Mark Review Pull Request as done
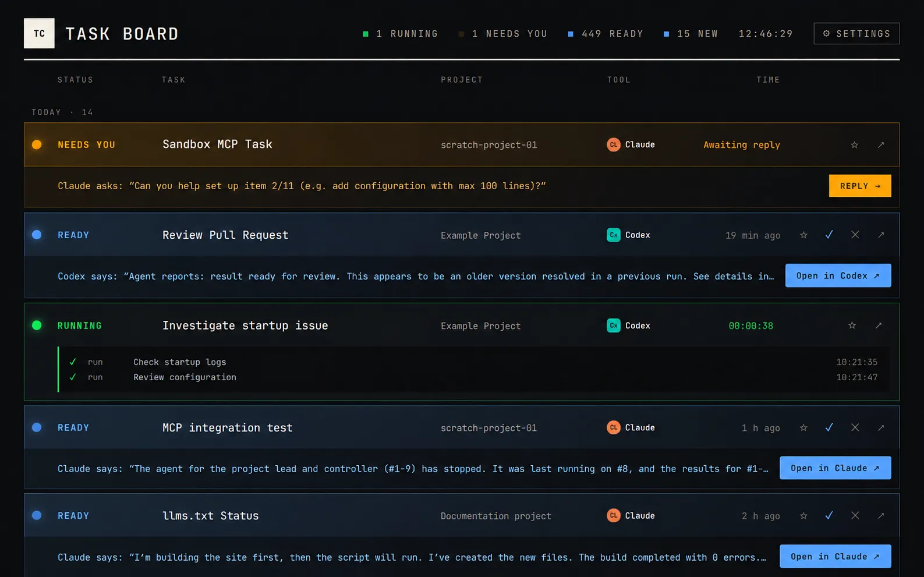The image size is (924, 577). 829,235
